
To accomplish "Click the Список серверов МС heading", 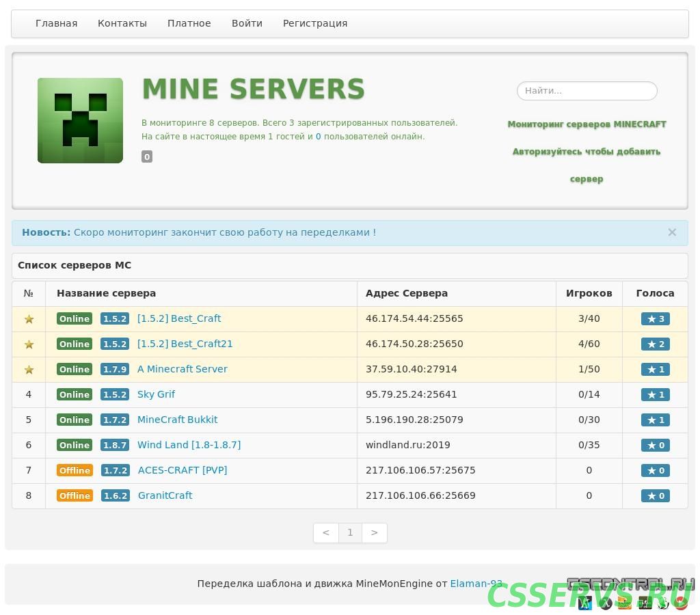I will (x=75, y=265).
